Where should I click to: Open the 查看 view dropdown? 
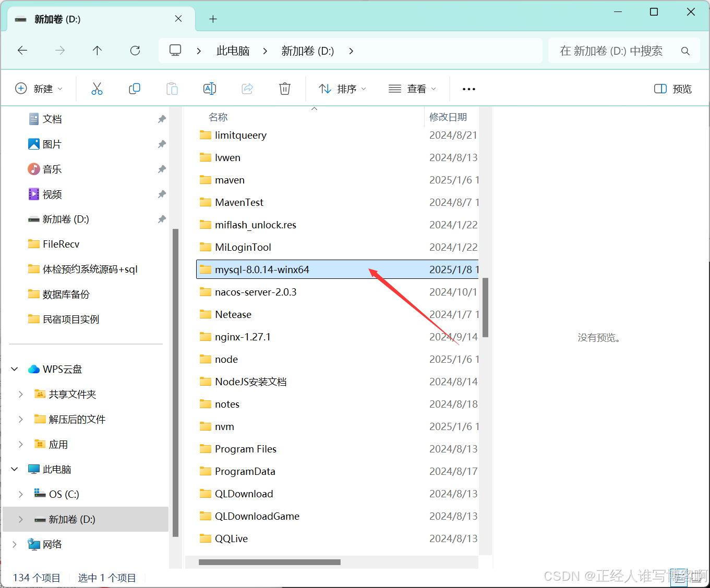coord(412,88)
